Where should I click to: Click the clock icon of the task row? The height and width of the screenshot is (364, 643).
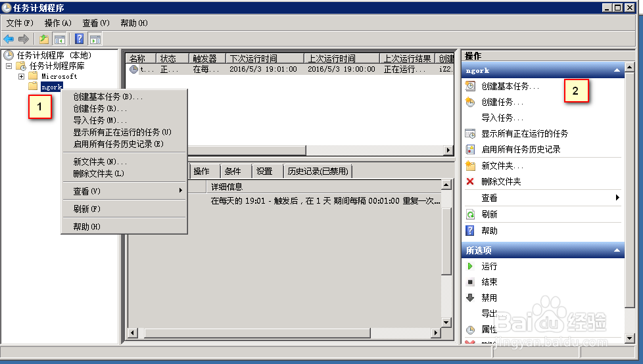[x=133, y=69]
